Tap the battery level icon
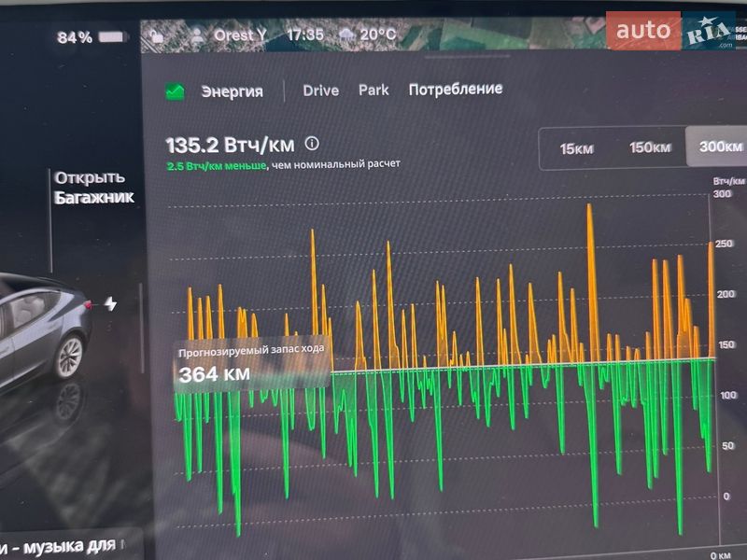747x560 pixels. click(113, 37)
